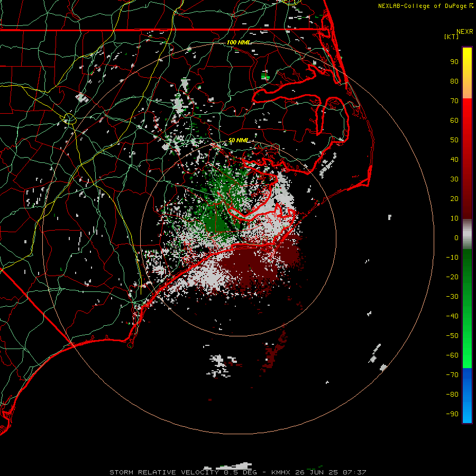Click the positive 10 knot scale label

(454, 218)
